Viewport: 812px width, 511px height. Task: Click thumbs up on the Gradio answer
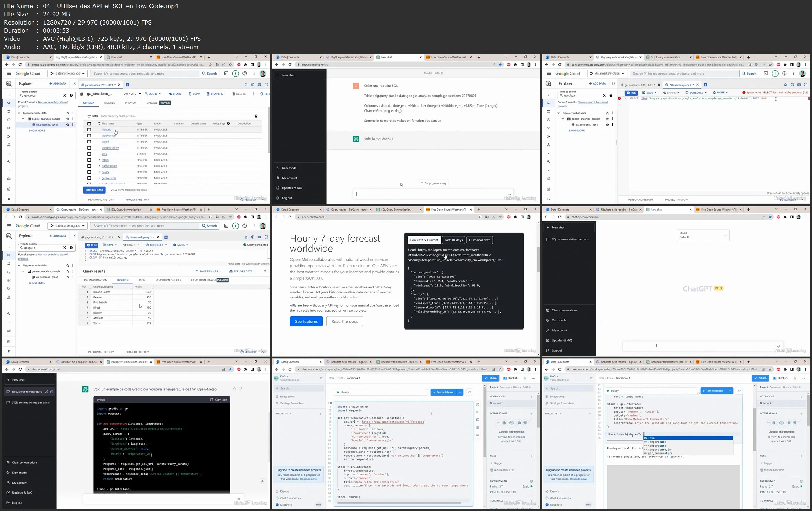234,389
